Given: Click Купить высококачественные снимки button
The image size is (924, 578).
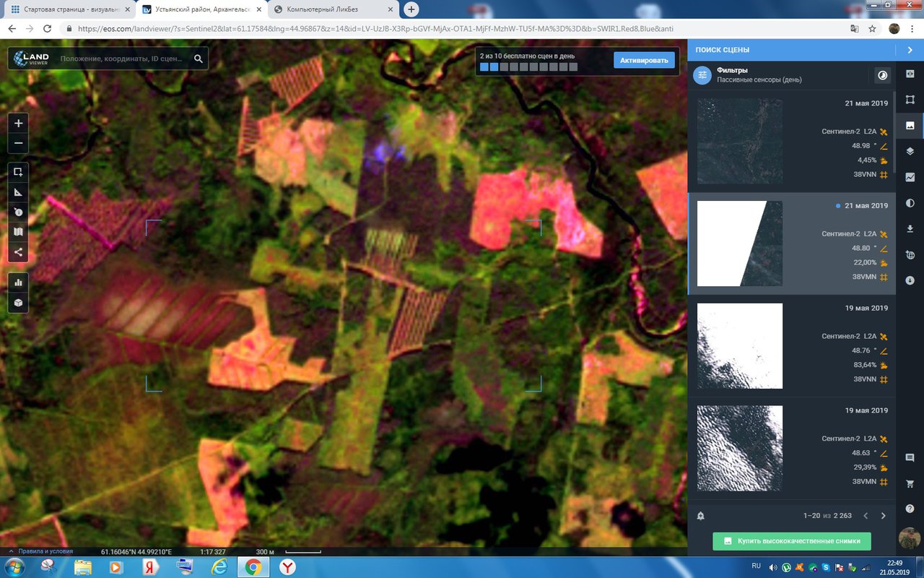Looking at the screenshot, I should (791, 541).
